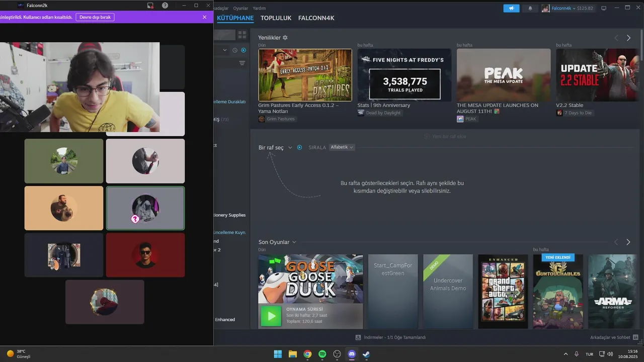Open Windows Start menu
The image size is (644, 362).
point(278,354)
